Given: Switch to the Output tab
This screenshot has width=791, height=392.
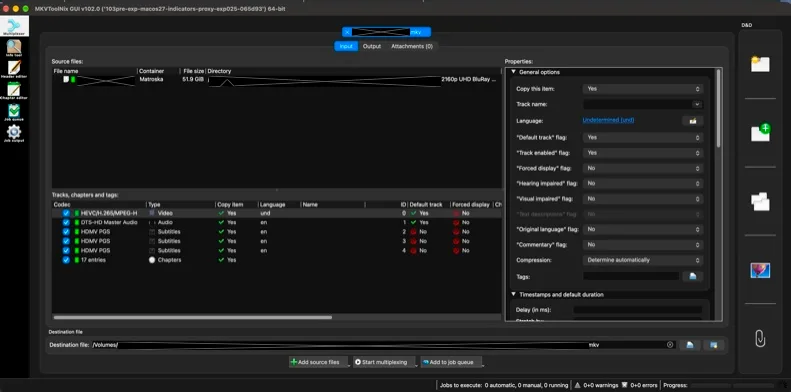Looking at the screenshot, I should click(x=372, y=46).
